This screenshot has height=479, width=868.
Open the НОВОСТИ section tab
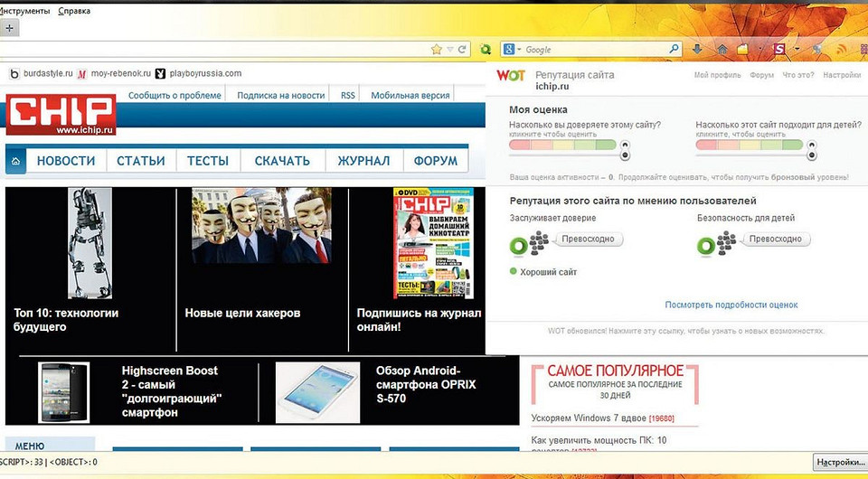[x=66, y=161]
